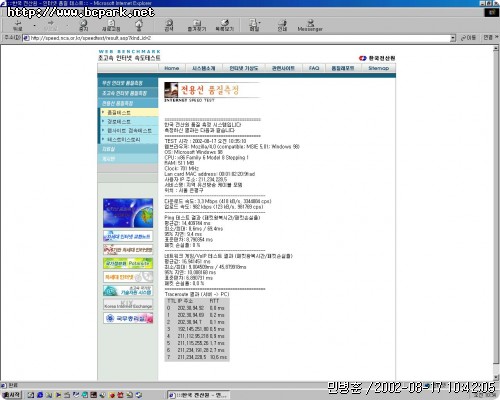Click the 다운로드 속도 result line
Image resolution: width=500 pixels, height=400 pixels.
point(218,201)
